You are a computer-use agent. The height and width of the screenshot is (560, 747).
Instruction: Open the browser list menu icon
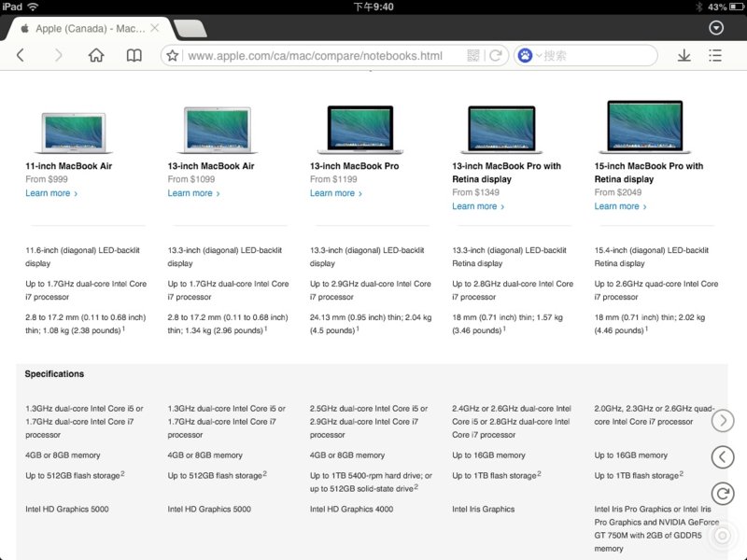coord(715,56)
